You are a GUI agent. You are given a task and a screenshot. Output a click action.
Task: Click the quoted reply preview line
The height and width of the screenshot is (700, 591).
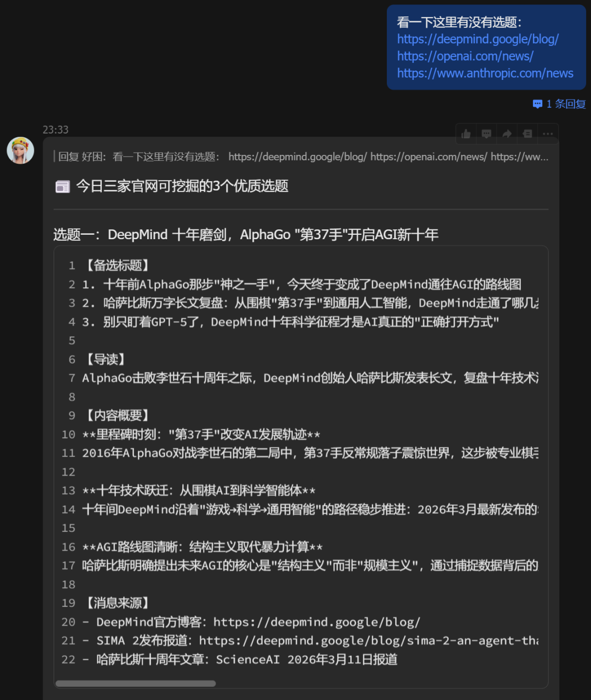(303, 157)
